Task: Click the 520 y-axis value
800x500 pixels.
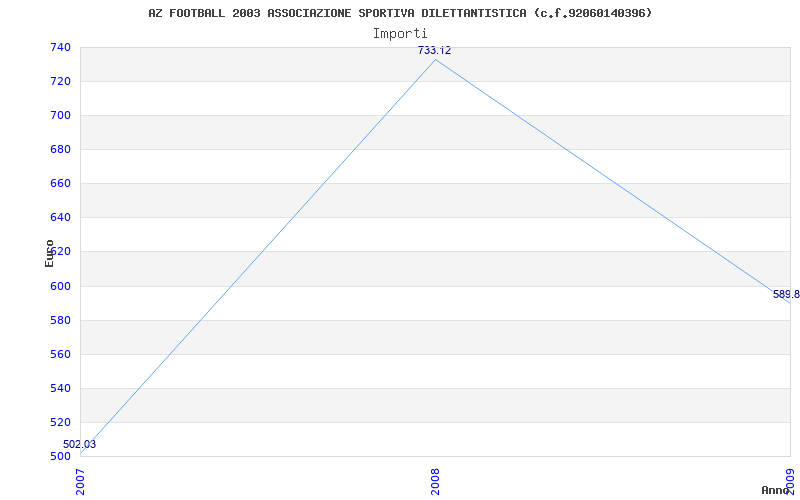Action: point(60,422)
